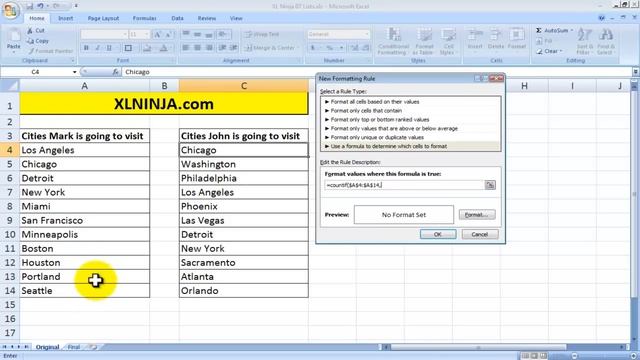Select the Minneapolis cell in column A

coord(84,234)
